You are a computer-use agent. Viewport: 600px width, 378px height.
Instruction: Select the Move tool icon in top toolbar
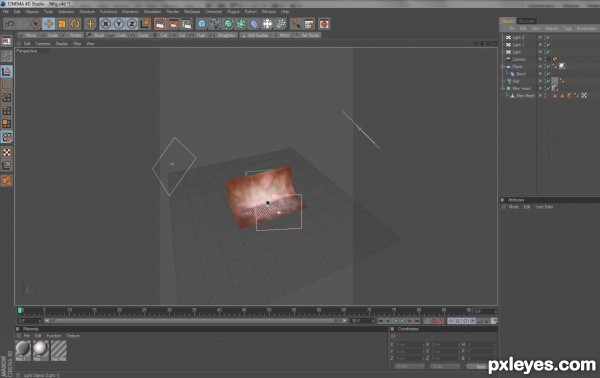point(49,24)
